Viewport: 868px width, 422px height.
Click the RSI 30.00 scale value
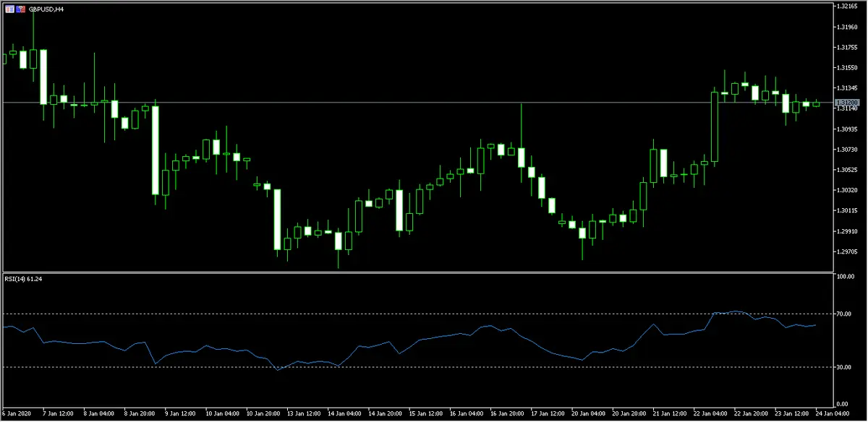[x=845, y=367]
